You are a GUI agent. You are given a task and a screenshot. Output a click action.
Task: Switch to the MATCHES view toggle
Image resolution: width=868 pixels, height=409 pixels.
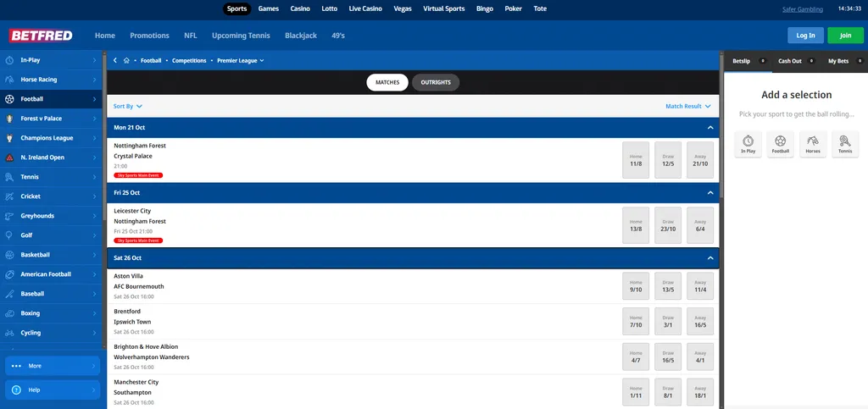[x=387, y=82]
